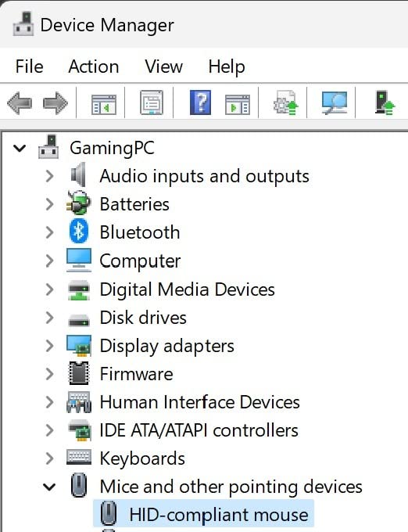Open the View menu

coord(163,66)
